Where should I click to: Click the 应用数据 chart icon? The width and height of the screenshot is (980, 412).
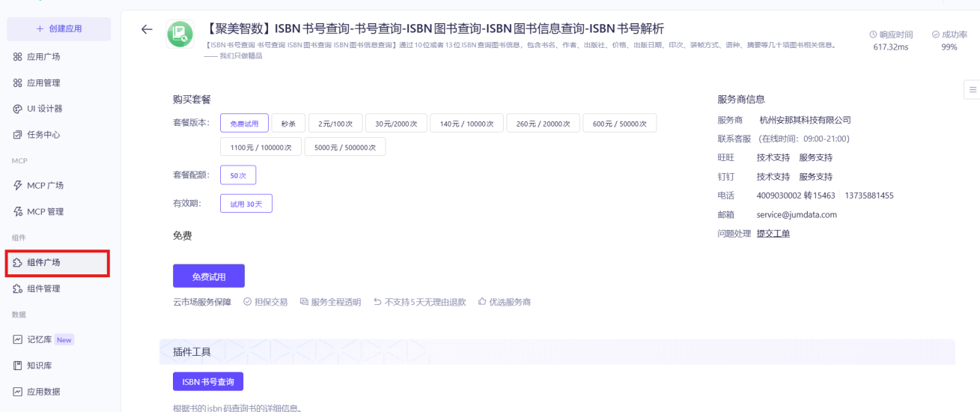point(18,391)
